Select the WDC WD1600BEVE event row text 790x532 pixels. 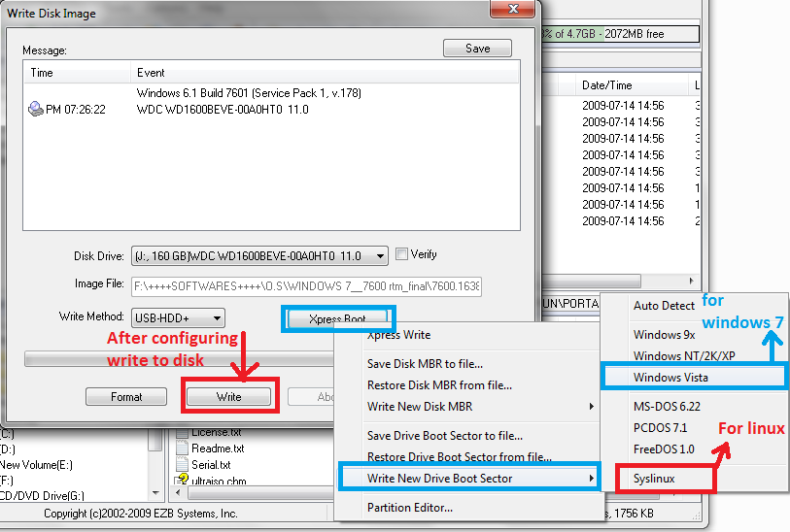[223, 110]
